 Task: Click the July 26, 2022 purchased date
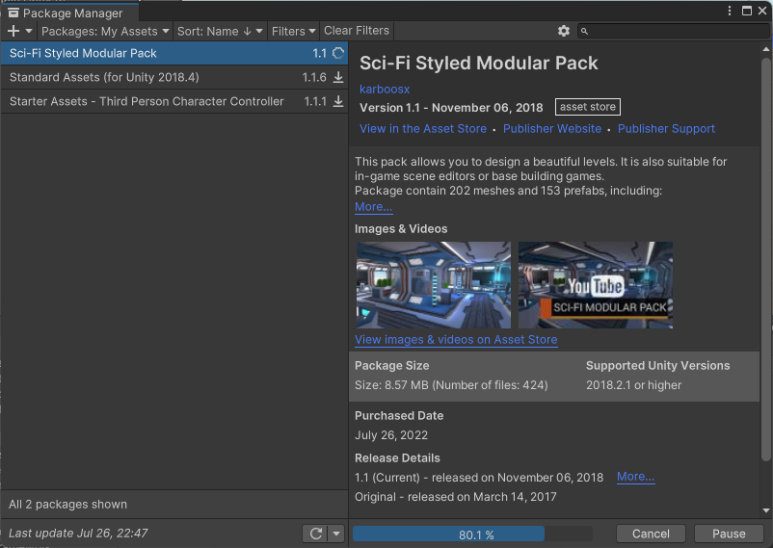(x=391, y=435)
